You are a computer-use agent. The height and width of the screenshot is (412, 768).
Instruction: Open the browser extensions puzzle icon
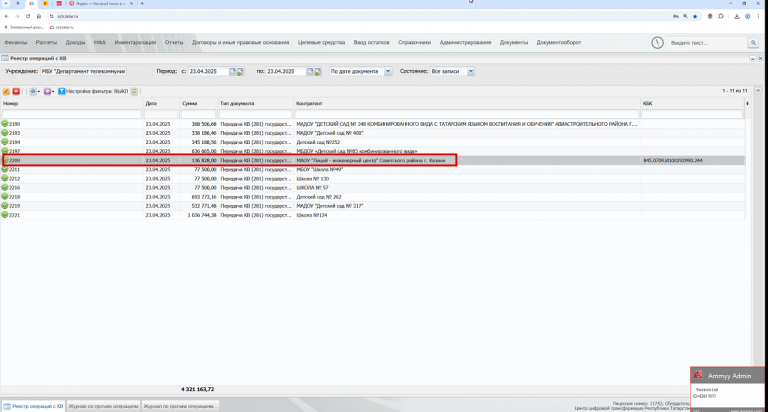click(x=721, y=16)
